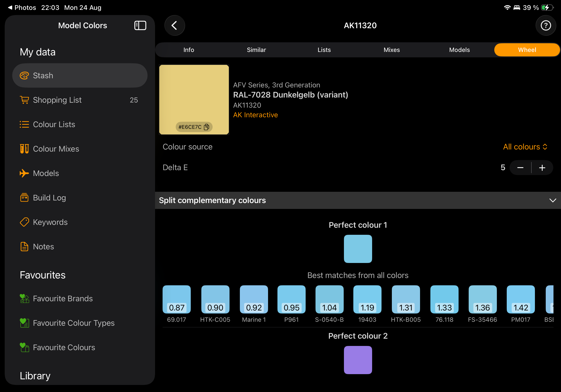Click the Delta E value 5
This screenshot has width=561, height=392.
(x=503, y=168)
